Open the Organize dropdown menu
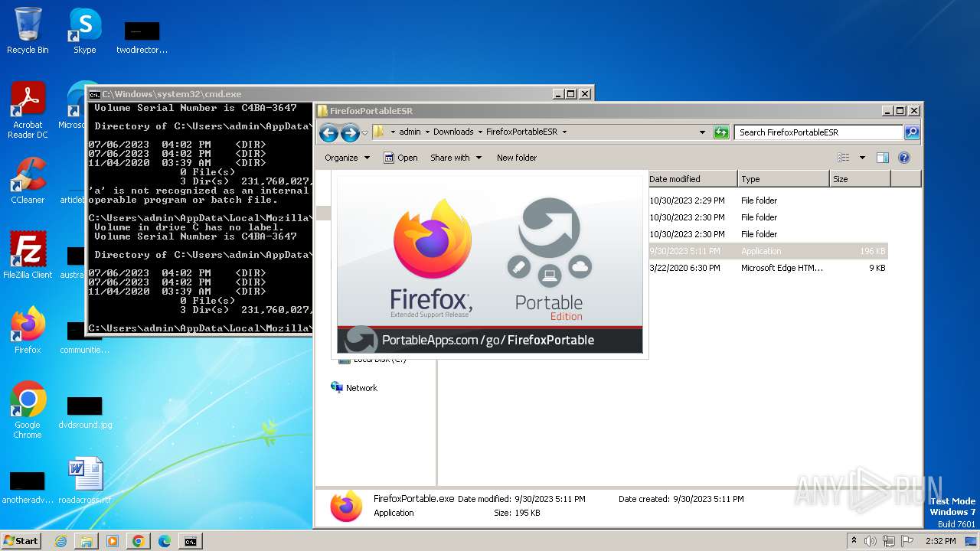This screenshot has width=980, height=551. click(x=348, y=158)
